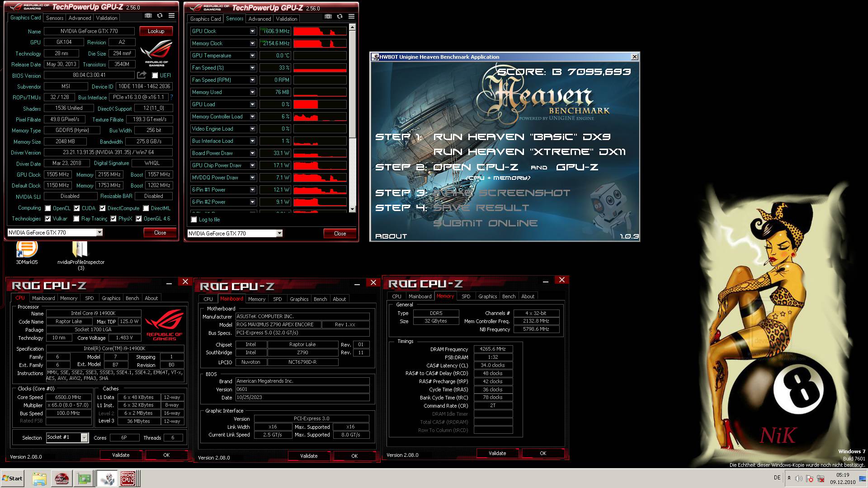
Task: Click screenshot camera icon in GPU-Z Sensors window
Action: click(x=328, y=17)
